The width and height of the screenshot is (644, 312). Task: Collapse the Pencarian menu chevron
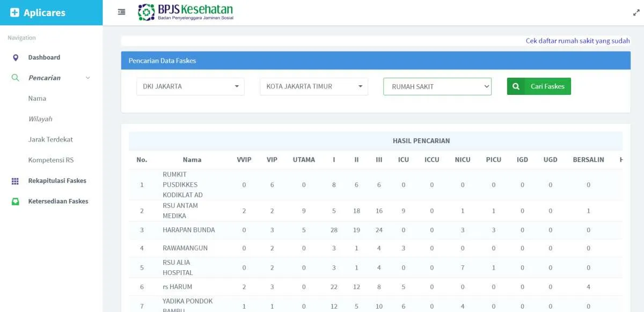click(88, 78)
